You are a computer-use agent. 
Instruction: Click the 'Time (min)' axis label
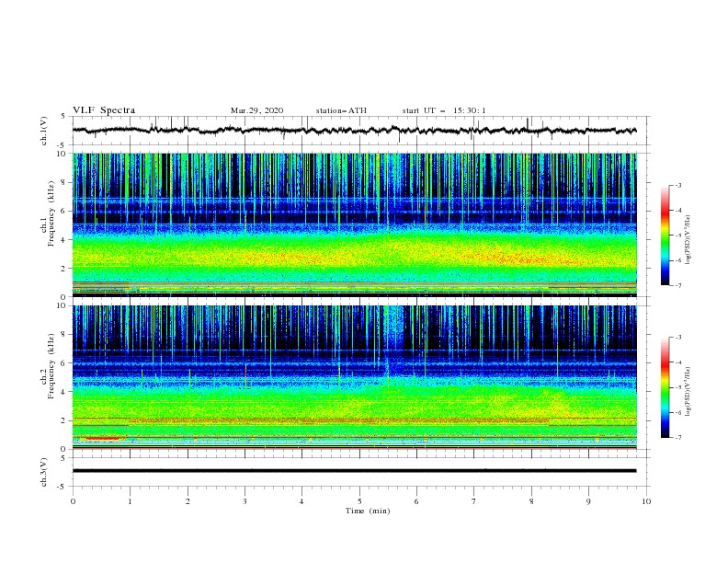coord(368,511)
